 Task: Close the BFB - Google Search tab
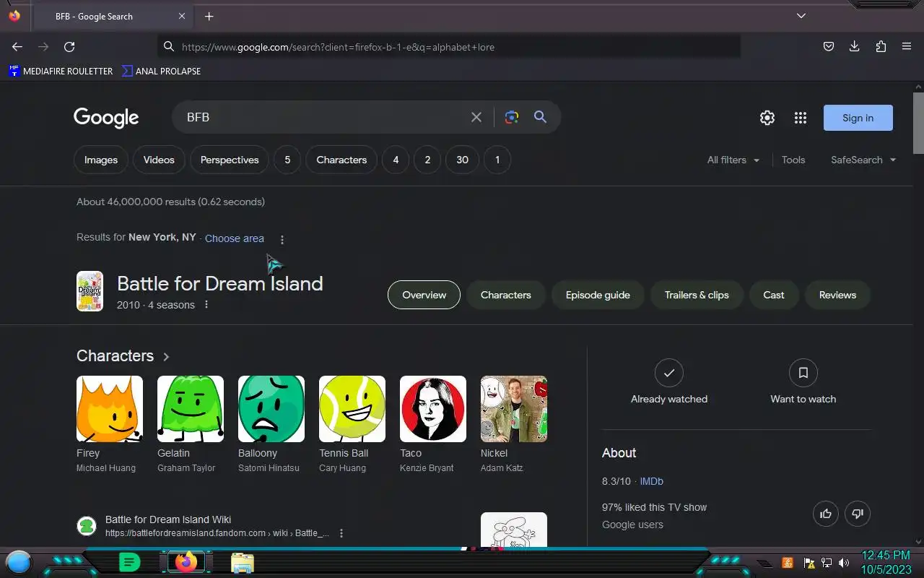pos(182,16)
